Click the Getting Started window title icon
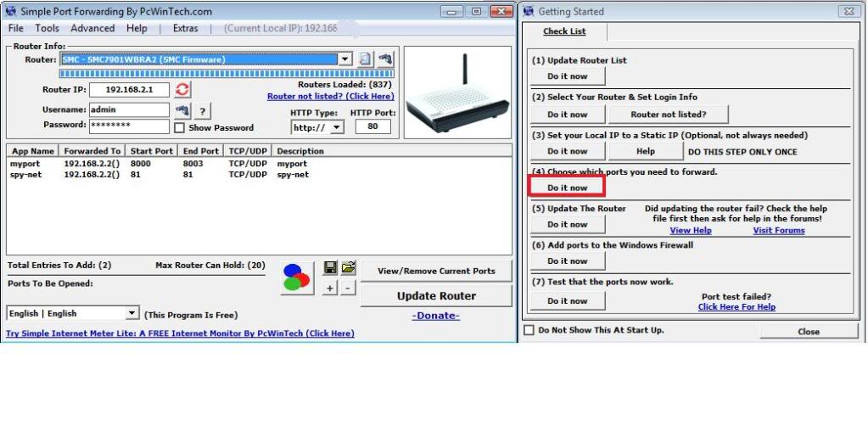This screenshot has height=437, width=868. click(x=529, y=11)
